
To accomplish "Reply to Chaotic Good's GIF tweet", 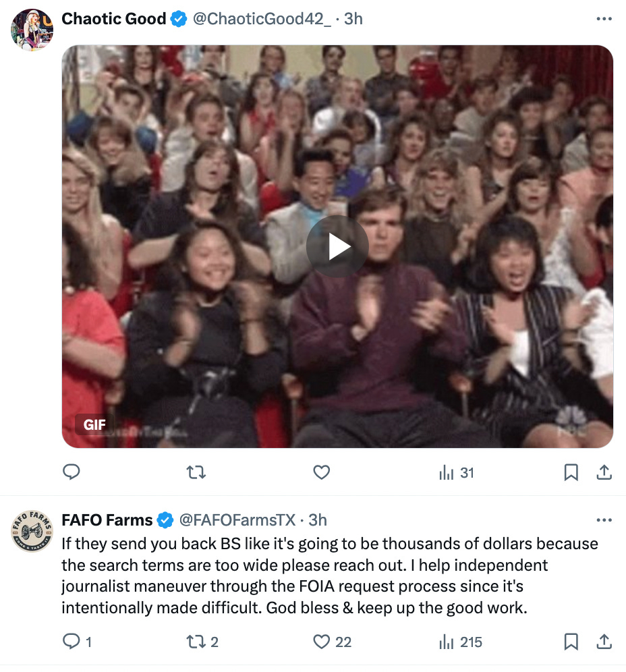I will [x=72, y=472].
